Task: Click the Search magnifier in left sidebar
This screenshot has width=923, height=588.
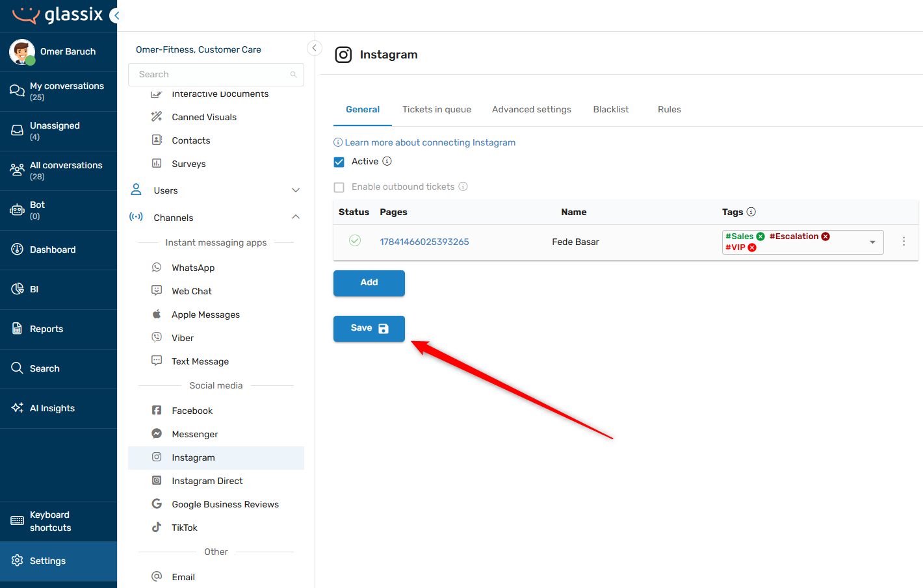Action: [x=17, y=368]
